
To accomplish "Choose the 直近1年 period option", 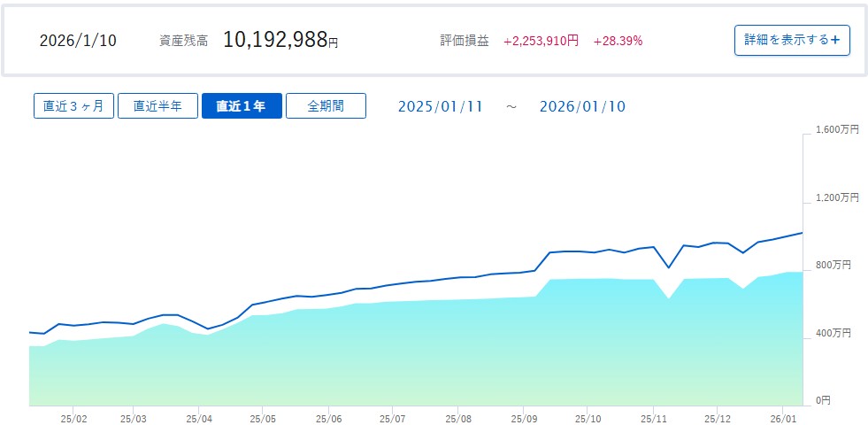I will (x=242, y=106).
